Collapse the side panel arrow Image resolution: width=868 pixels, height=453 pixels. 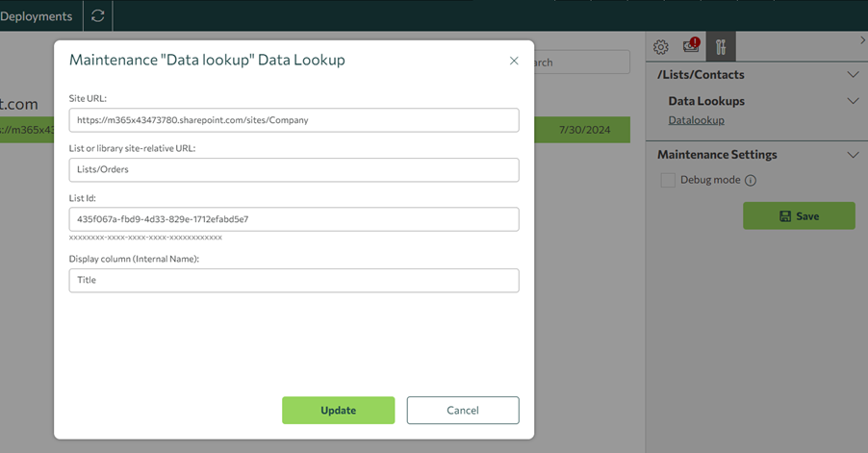[862, 40]
